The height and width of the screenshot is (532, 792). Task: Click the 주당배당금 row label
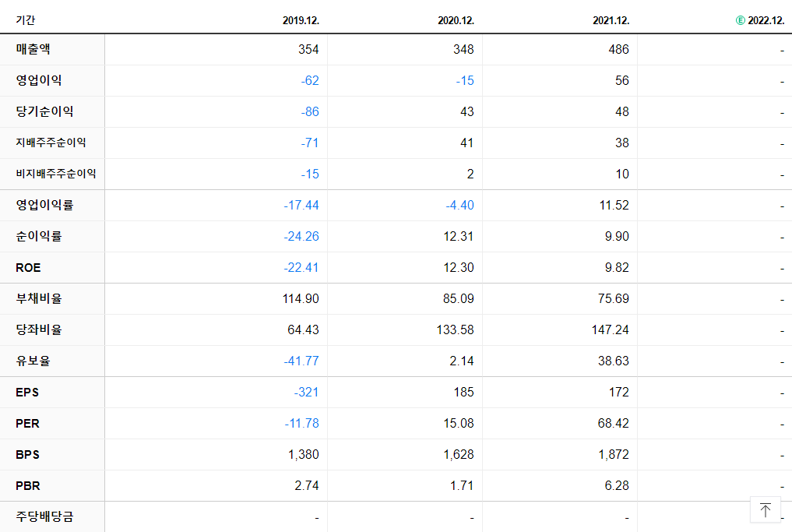click(44, 516)
